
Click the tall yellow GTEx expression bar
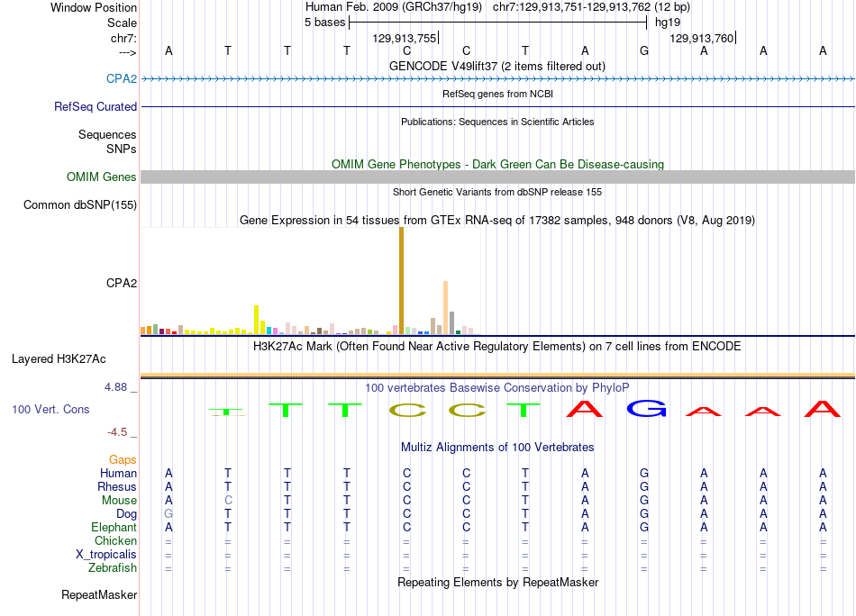point(257,319)
